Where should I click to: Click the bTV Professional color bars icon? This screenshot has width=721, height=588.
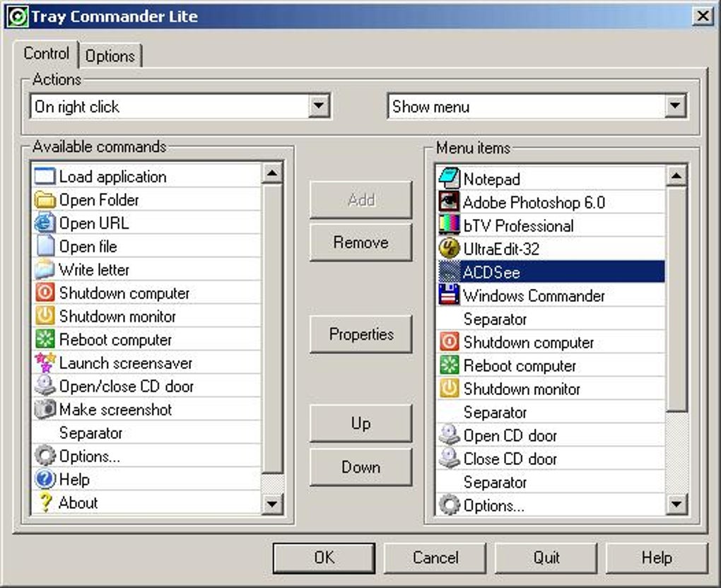click(449, 225)
